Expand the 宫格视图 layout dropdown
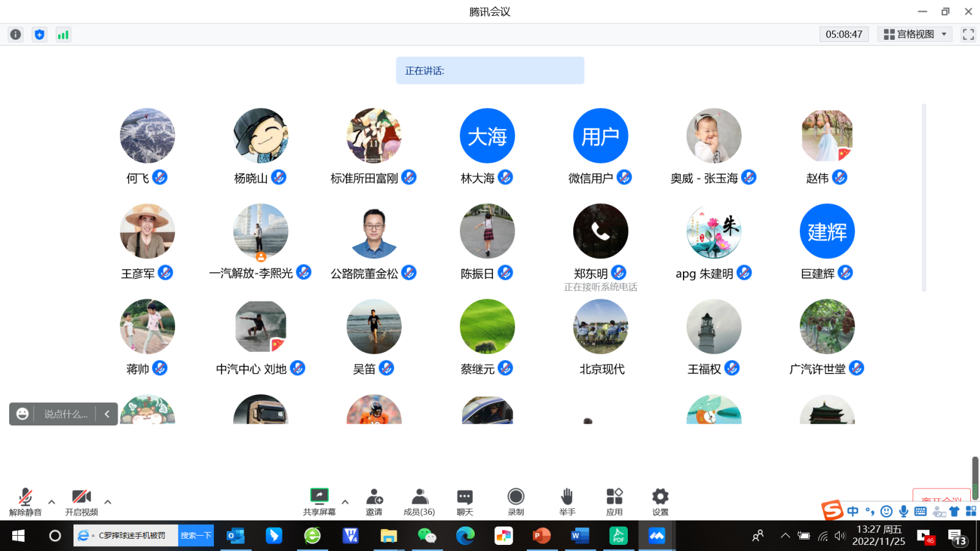 coord(915,34)
